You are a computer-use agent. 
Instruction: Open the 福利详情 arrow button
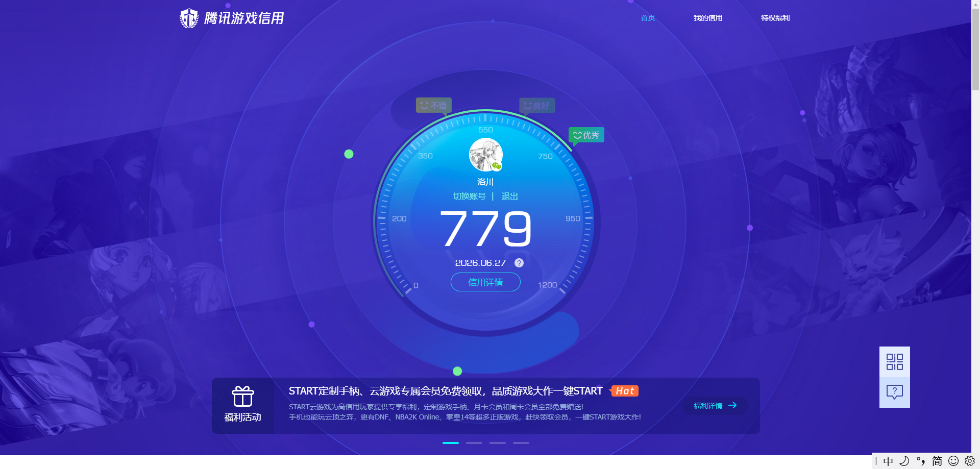pos(715,406)
